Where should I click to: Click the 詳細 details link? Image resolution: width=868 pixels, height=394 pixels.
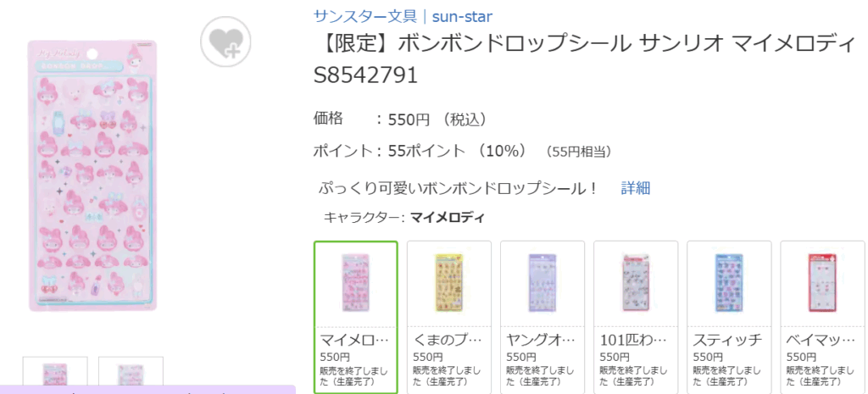click(x=636, y=188)
